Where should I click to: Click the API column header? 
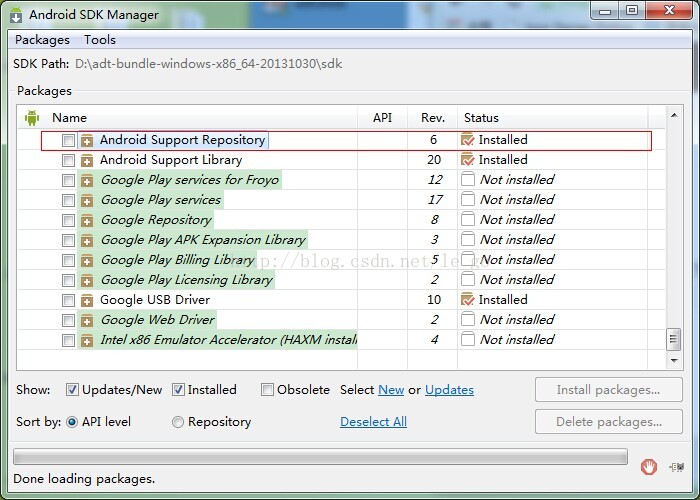(x=382, y=118)
